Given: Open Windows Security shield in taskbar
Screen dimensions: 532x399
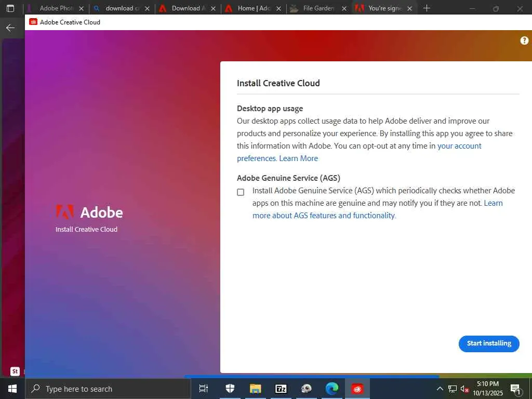Looking at the screenshot, I should point(230,389).
